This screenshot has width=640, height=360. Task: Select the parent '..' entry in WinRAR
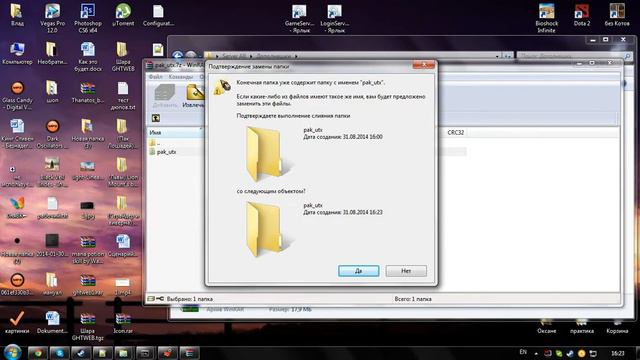[155, 143]
